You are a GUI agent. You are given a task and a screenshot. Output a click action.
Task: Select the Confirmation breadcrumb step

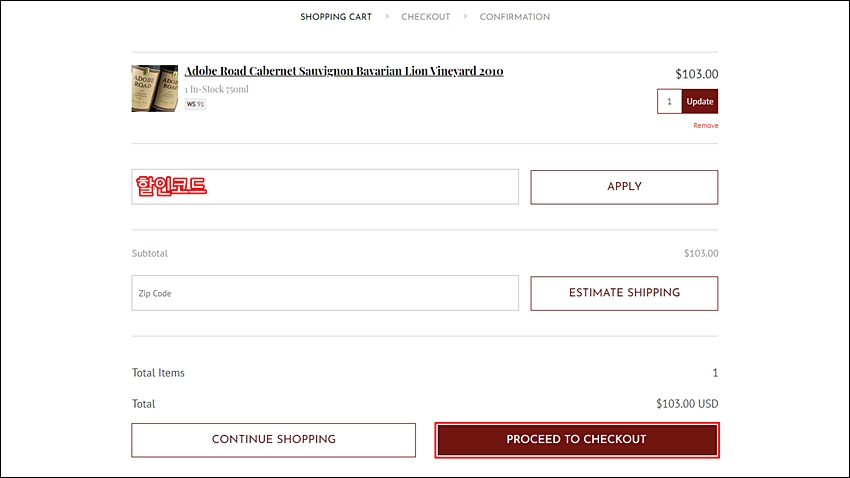[x=514, y=17]
